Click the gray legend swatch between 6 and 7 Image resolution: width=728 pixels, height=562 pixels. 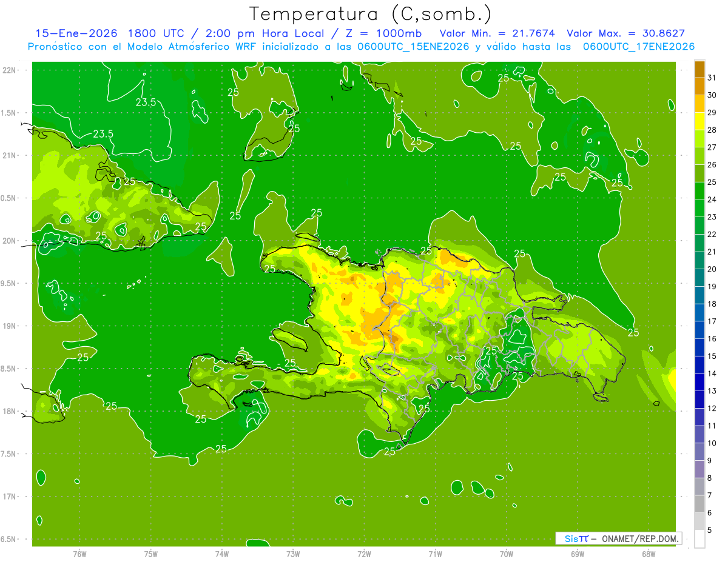point(699,504)
